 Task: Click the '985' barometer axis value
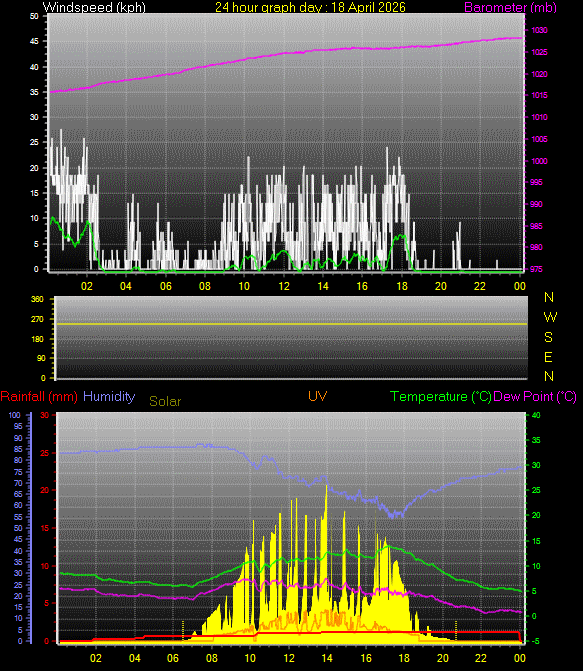coord(536,226)
